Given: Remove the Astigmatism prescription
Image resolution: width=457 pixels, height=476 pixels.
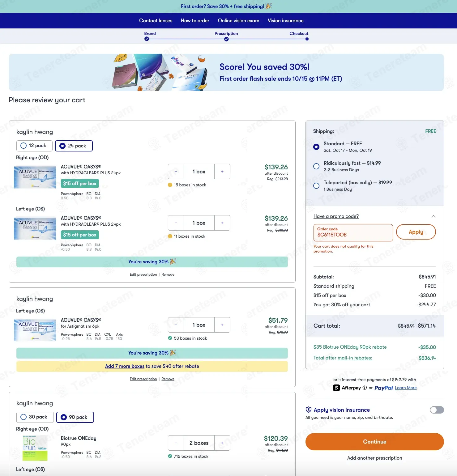Looking at the screenshot, I should tap(168, 379).
